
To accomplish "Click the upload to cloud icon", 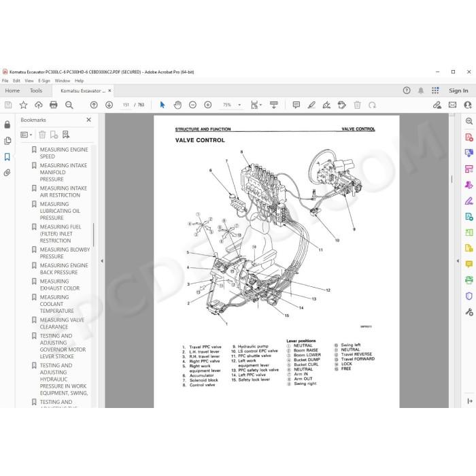I will click(39, 105).
